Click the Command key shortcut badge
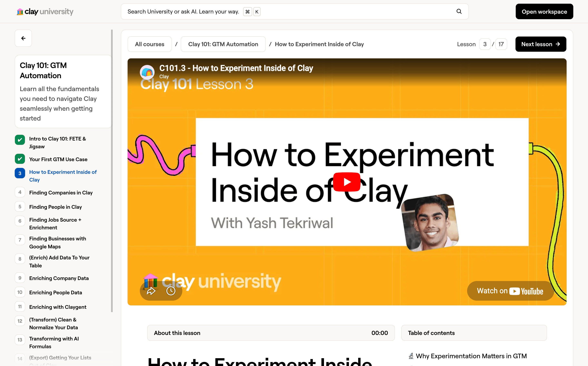The image size is (588, 366). [x=247, y=12]
